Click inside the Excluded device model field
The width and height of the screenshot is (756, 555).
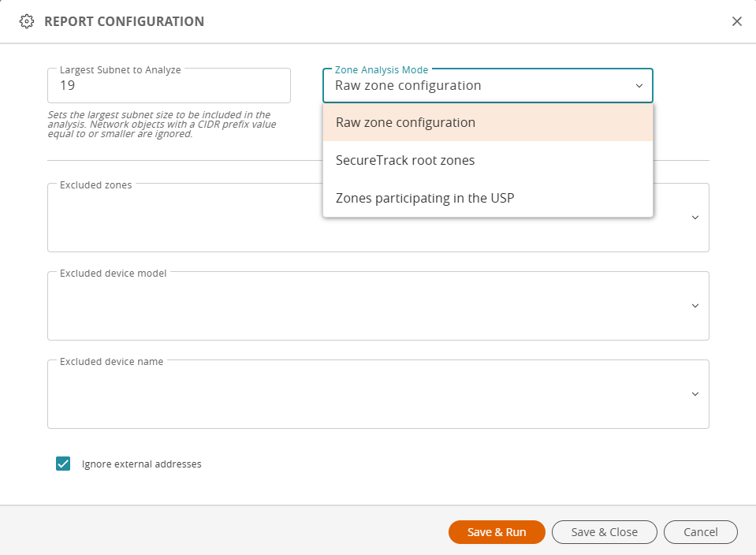click(x=378, y=306)
